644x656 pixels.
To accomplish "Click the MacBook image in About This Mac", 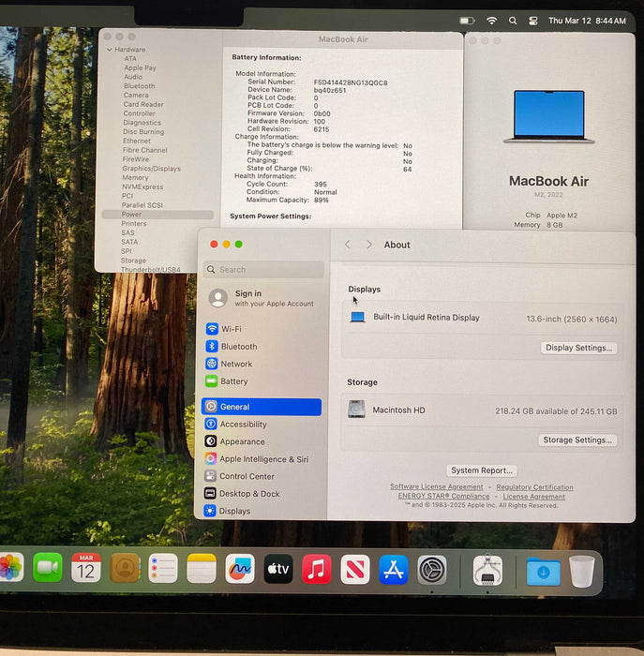I will (x=548, y=117).
